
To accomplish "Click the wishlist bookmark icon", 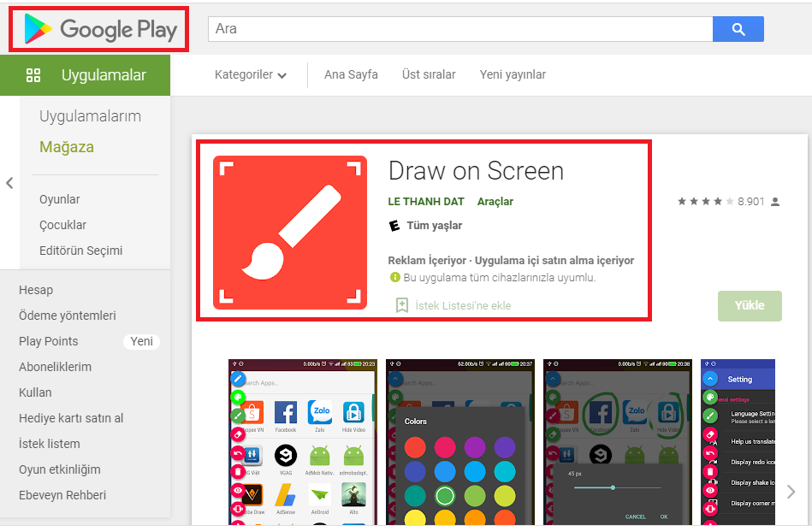I will point(402,305).
